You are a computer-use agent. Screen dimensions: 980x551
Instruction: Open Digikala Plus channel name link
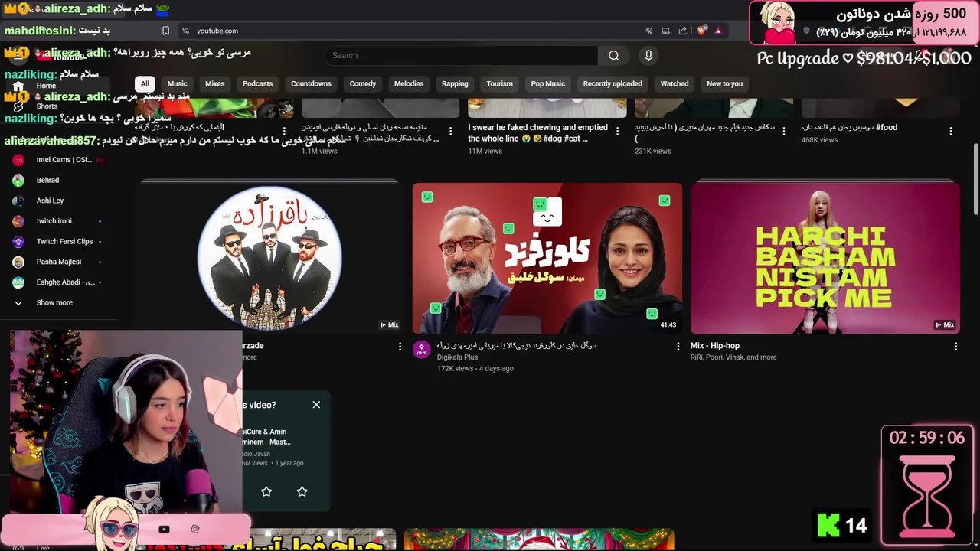pos(457,357)
